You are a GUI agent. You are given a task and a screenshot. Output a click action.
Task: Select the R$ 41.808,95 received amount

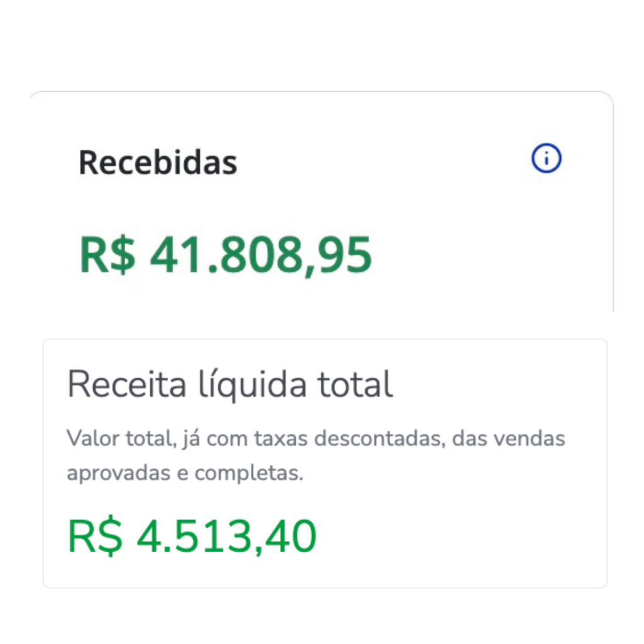[x=226, y=256]
